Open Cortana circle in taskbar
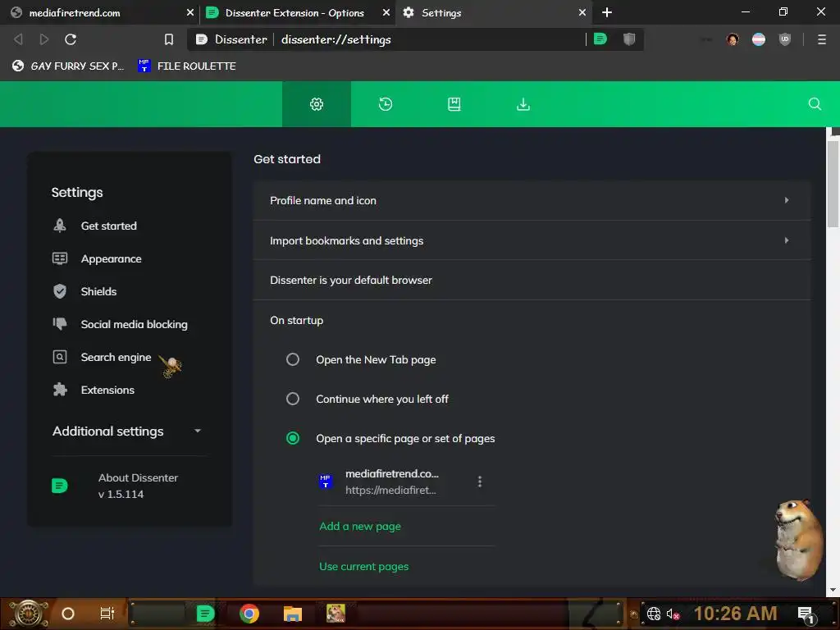Screen dimensions: 840x630 tap(68, 614)
